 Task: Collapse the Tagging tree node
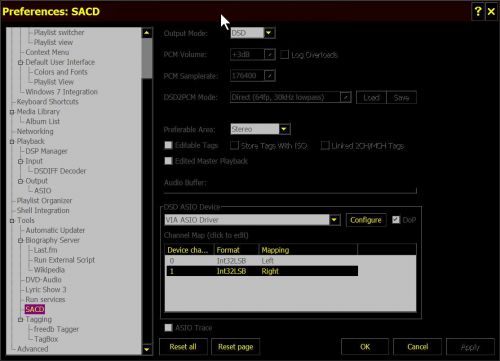(x=21, y=320)
